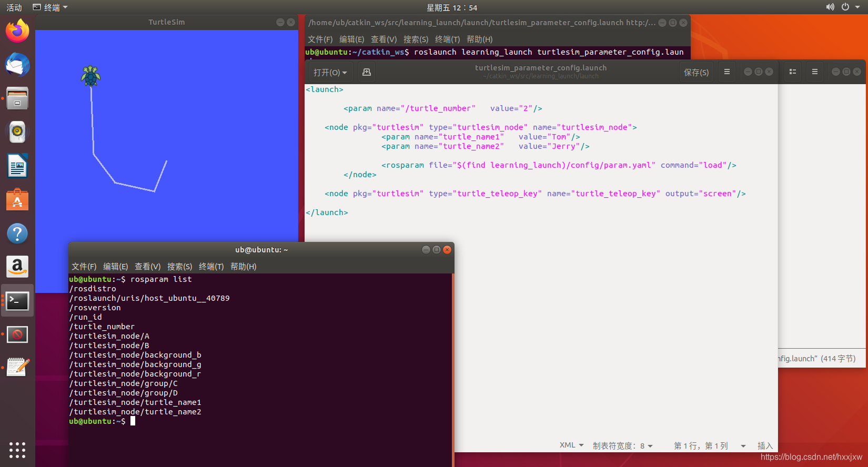Open 帮助(H) menu in roslaunch terminal
This screenshot has height=467, width=868.
coord(480,39)
